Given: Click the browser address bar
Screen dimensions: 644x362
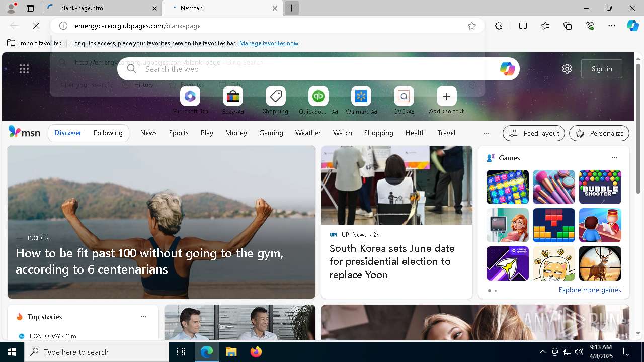Looking at the screenshot, I should 267,26.
